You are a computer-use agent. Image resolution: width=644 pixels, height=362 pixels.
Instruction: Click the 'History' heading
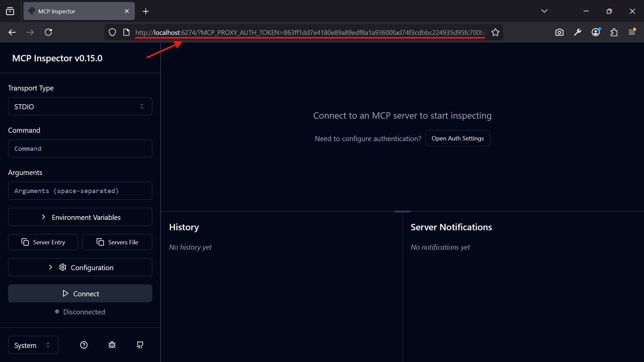[184, 227]
